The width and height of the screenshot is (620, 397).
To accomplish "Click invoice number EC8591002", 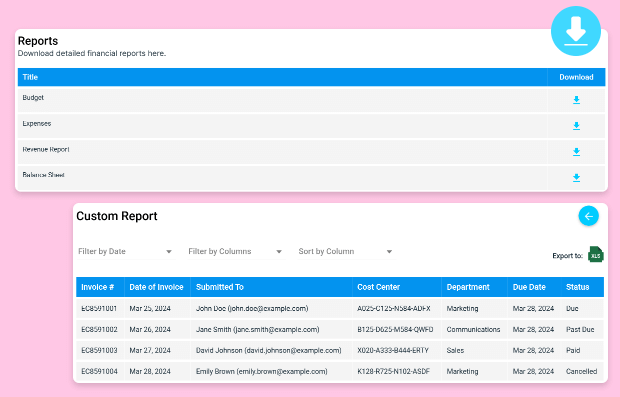I will (x=99, y=329).
